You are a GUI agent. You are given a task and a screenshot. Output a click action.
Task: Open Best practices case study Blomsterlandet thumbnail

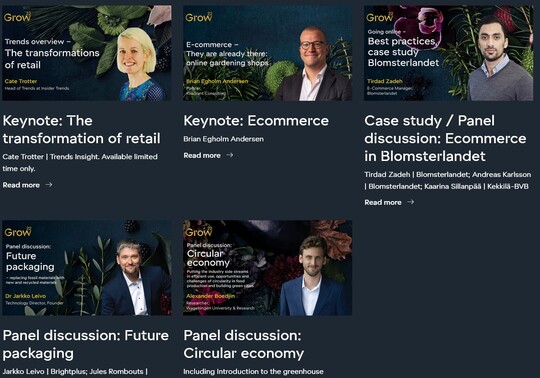[x=448, y=53]
